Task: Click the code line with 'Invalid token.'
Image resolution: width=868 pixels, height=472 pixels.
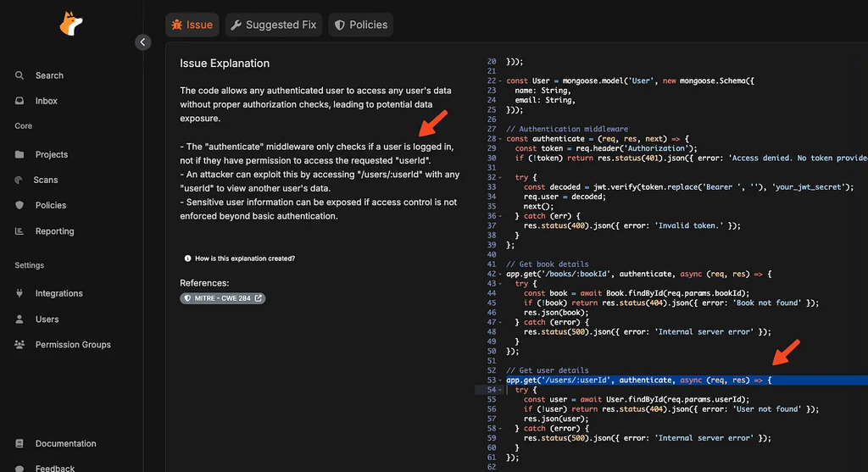Action: (632, 225)
